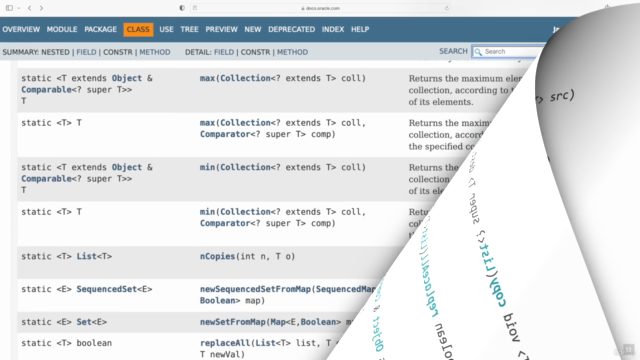Click the NESTED summary label
Viewport: 640px width, 360px height.
pos(55,52)
